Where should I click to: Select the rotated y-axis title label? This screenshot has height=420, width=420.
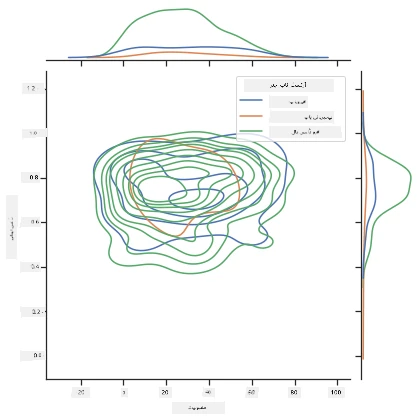coord(12,227)
